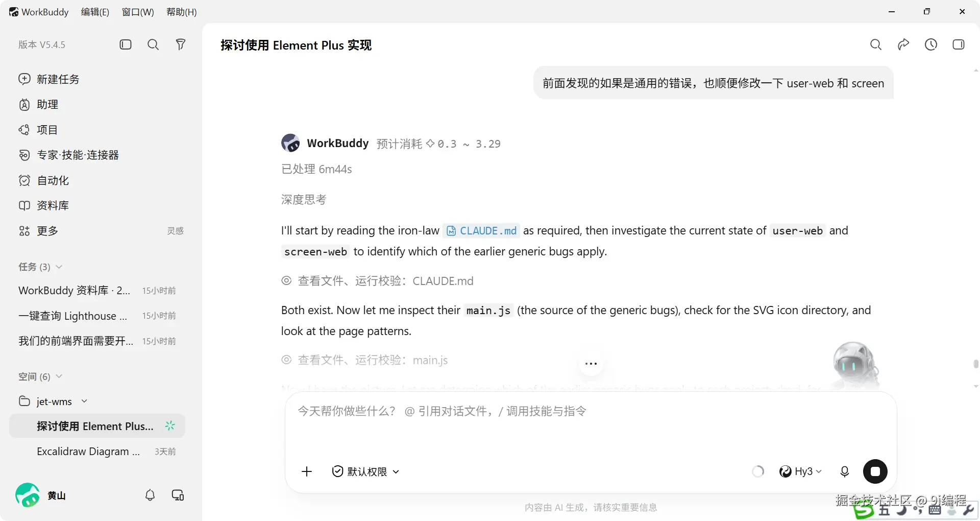Open the 自动化 automation section
Image resolution: width=980 pixels, height=521 pixels.
pyautogui.click(x=44, y=180)
